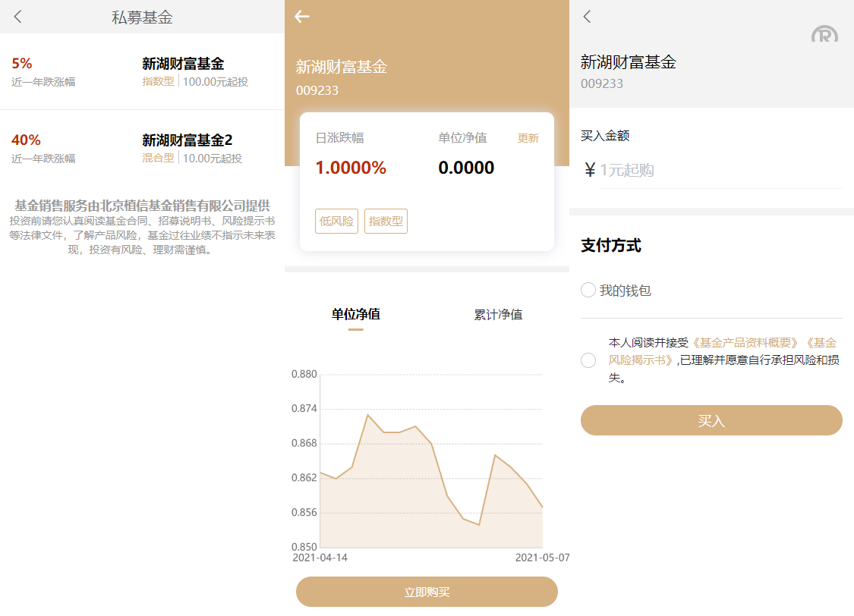
Task: Click the grey R logo icon
Action: click(x=824, y=34)
